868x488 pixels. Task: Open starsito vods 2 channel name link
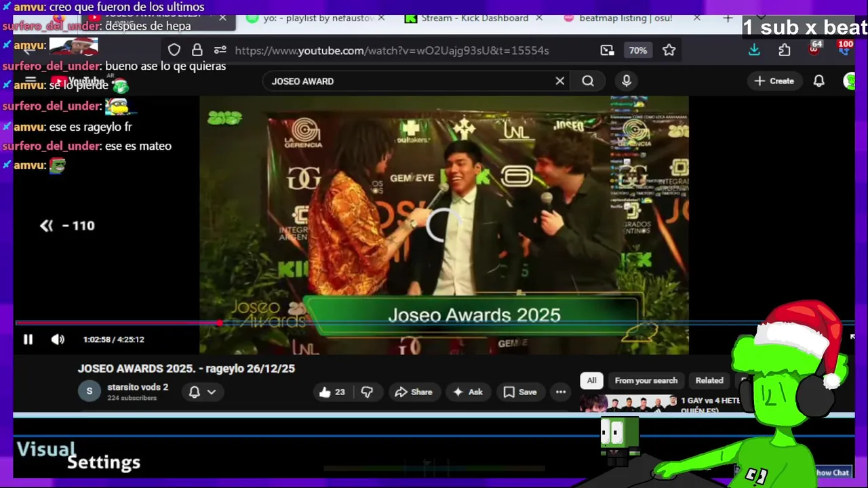(x=138, y=388)
